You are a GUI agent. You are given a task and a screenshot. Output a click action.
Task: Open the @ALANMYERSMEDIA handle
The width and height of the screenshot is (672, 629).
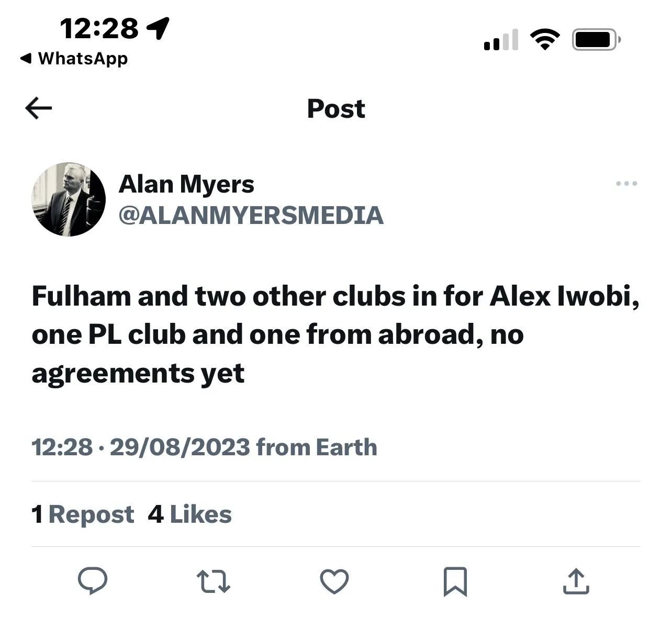pos(251,216)
